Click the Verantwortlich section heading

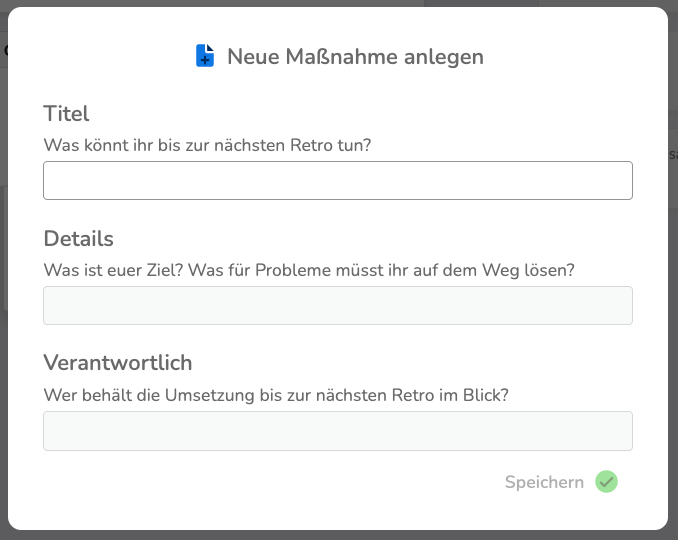[118, 362]
